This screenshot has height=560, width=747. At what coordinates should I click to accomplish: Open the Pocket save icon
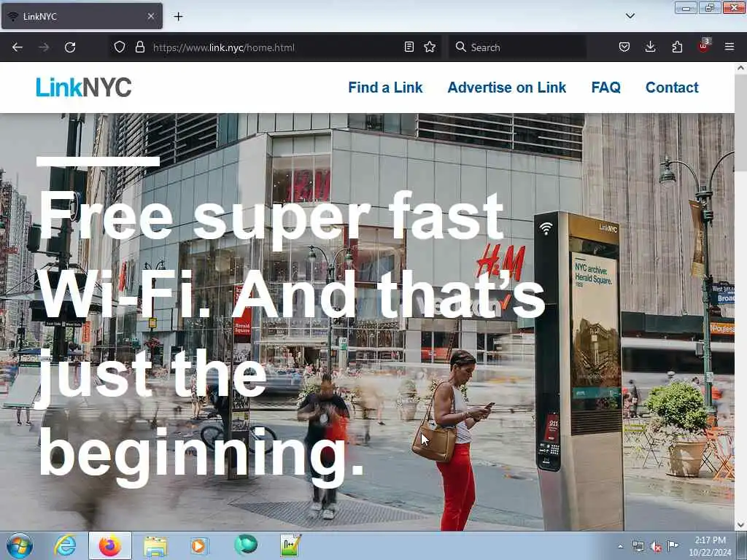[624, 47]
